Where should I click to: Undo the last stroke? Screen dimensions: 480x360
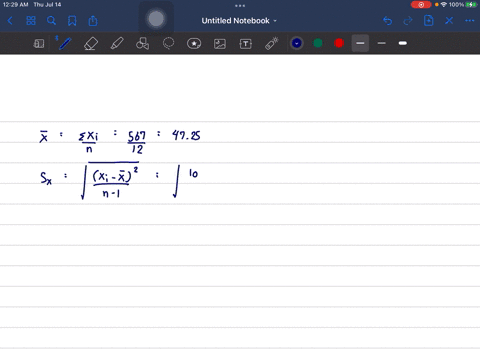point(387,21)
